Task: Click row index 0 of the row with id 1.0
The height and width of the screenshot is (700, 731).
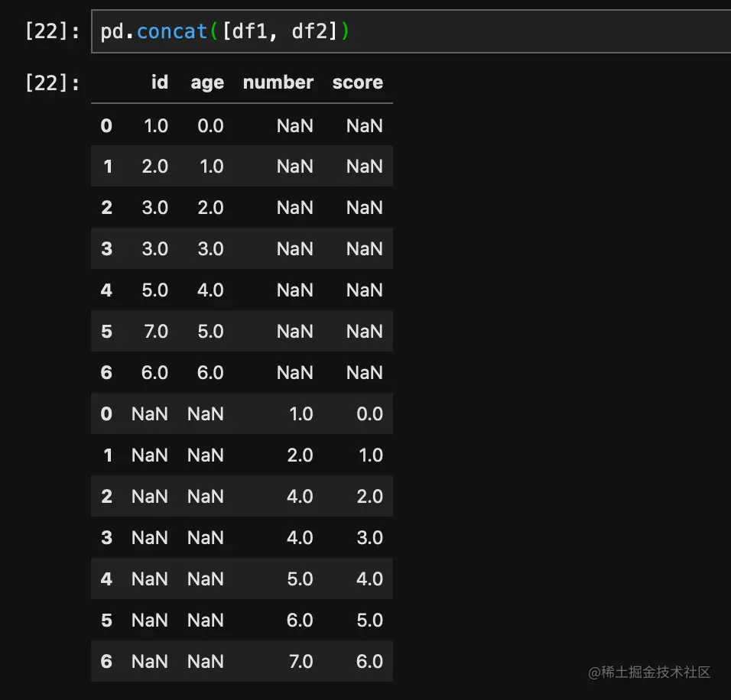Action: [106, 125]
